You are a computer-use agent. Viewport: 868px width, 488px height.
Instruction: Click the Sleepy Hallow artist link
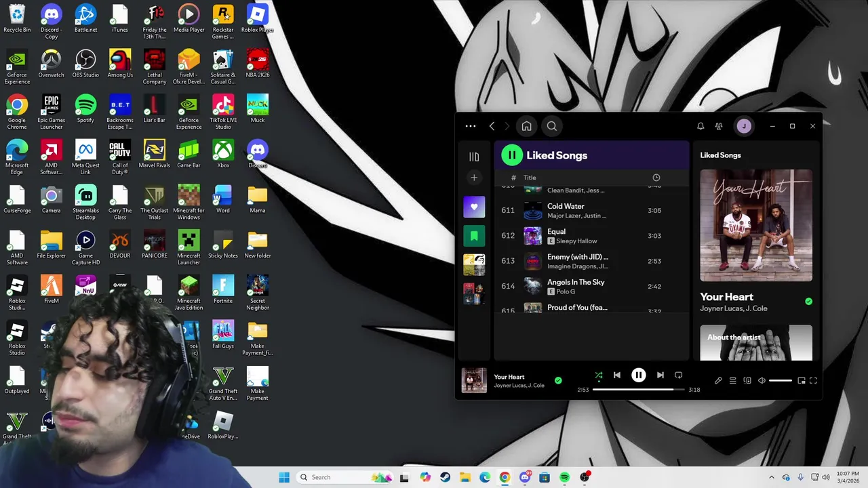pos(576,241)
